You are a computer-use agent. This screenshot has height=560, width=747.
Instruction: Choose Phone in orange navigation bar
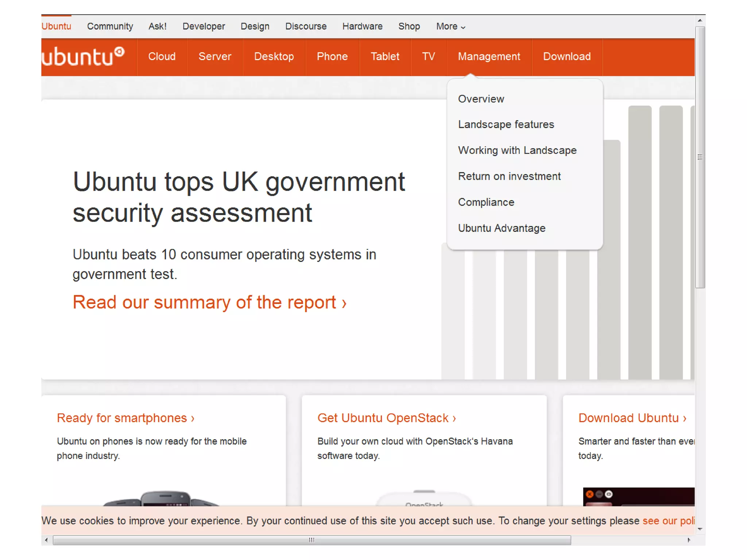332,57
